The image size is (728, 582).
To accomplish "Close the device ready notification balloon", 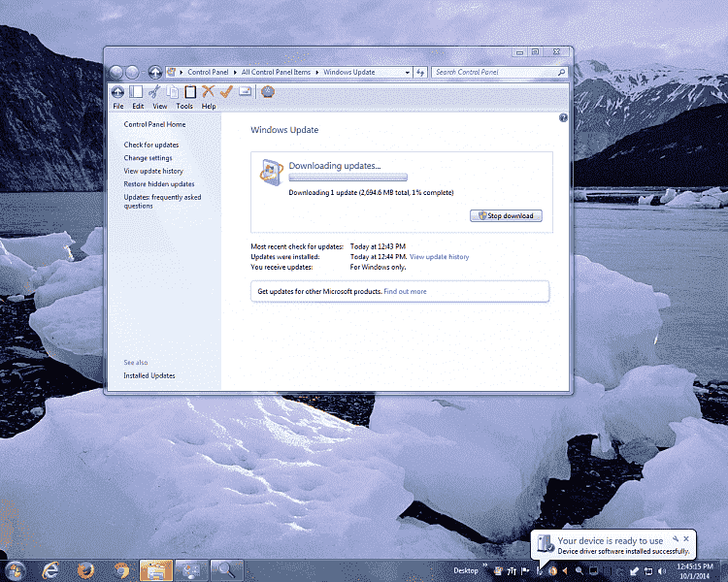I will (686, 539).
